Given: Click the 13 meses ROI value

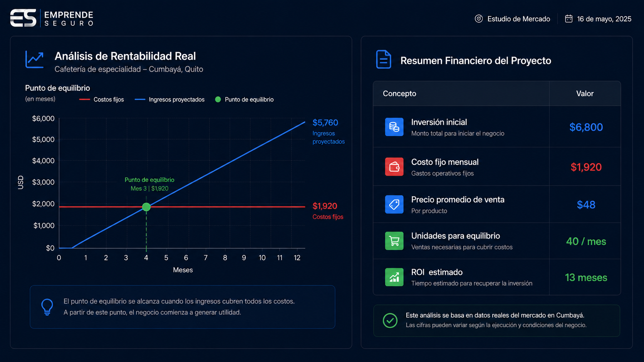Looking at the screenshot, I should point(586,277).
